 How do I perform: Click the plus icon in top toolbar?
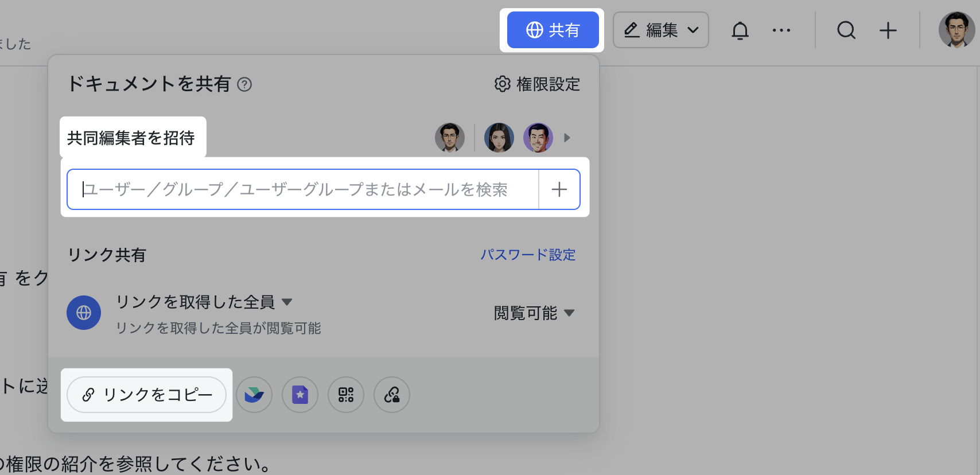tap(888, 30)
